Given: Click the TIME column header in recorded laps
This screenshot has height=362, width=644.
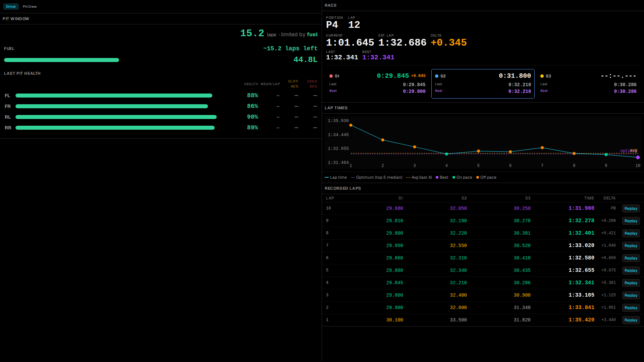Looking at the screenshot, I should 589,198.
